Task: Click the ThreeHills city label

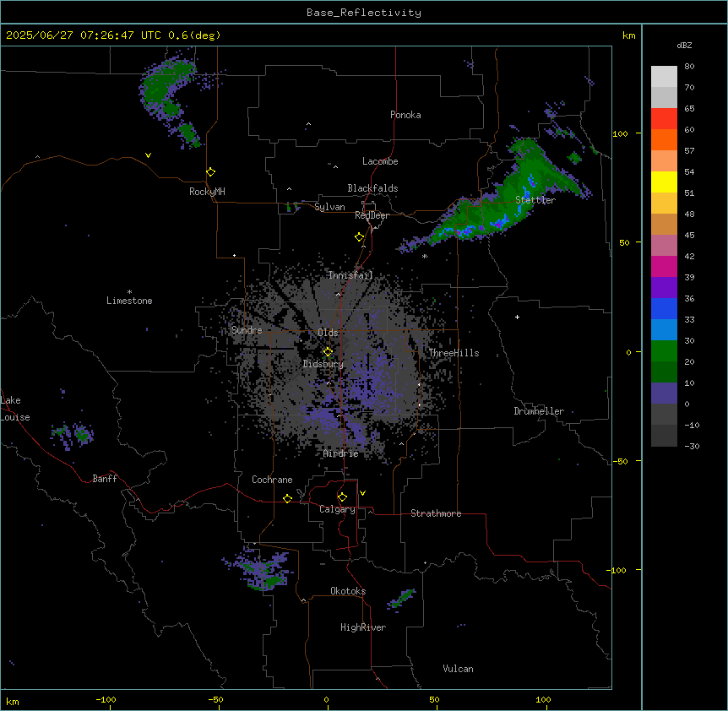Action: (454, 353)
